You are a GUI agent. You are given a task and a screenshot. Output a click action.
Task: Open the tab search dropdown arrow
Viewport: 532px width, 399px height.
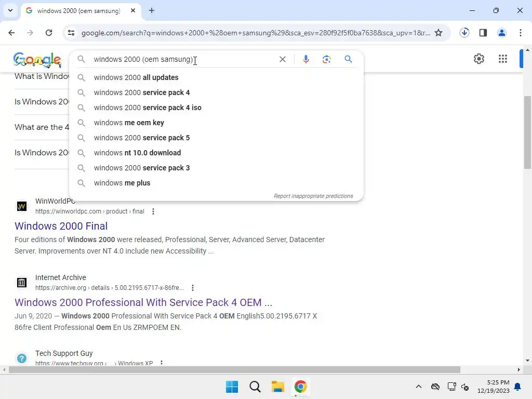click(x=10, y=10)
